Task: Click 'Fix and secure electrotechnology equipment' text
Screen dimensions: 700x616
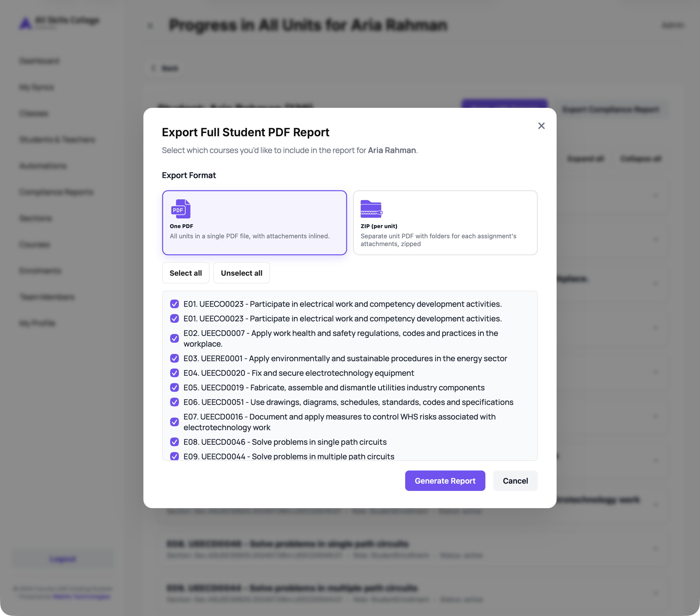Action: (333, 373)
